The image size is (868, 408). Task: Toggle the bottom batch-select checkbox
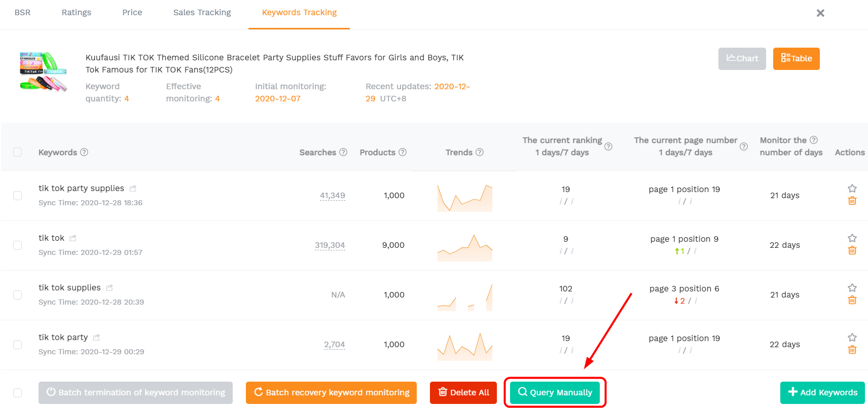point(18,393)
